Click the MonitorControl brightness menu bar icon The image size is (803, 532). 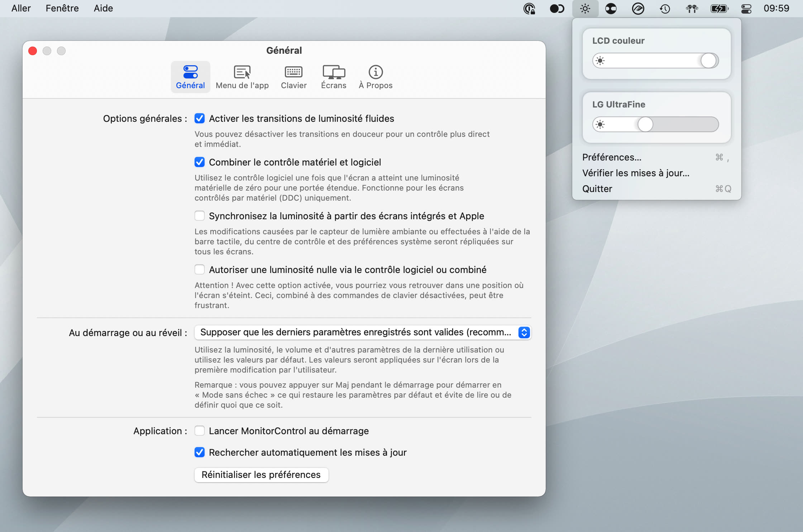coord(585,8)
